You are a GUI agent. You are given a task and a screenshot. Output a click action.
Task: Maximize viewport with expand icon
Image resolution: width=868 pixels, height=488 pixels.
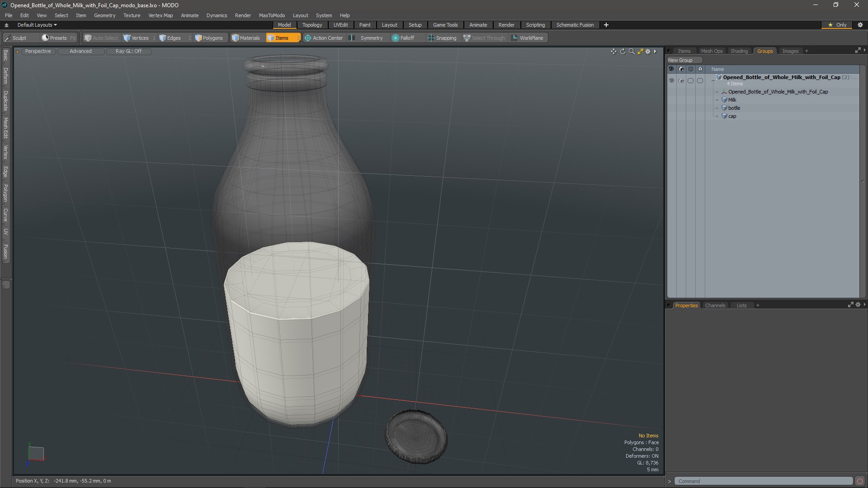coord(640,52)
